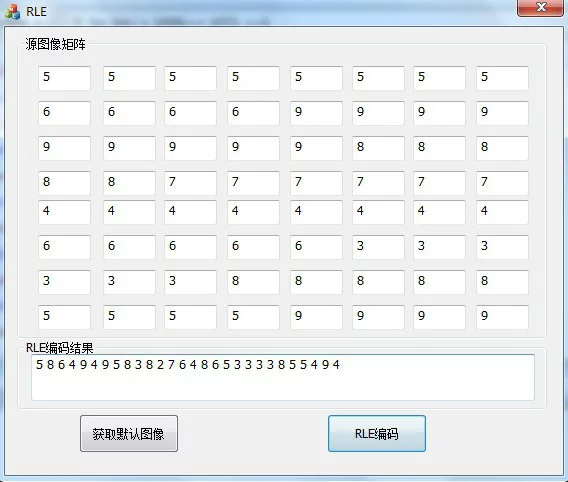Click first 9 in bottom matrix row

pos(316,317)
